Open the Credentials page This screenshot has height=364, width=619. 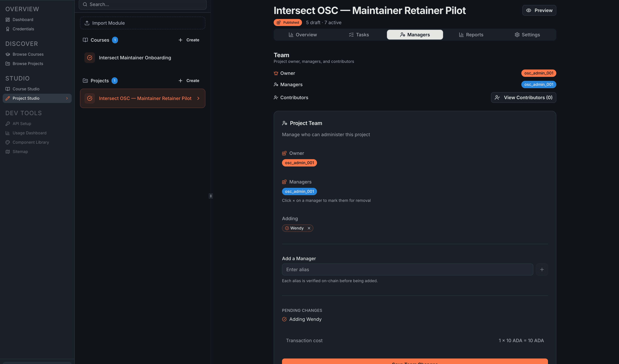pyautogui.click(x=23, y=29)
